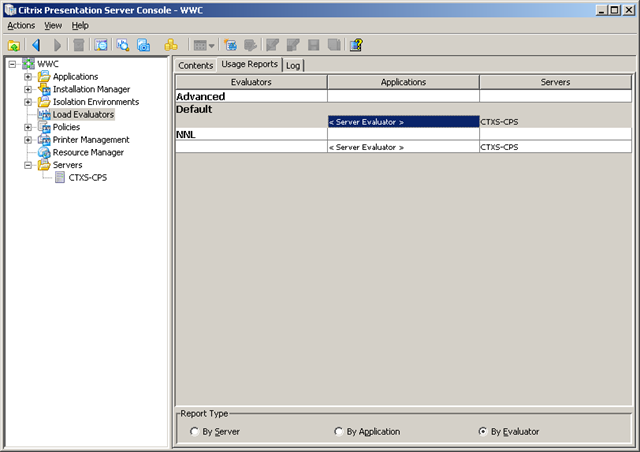Click the search magnifier toolbar icon
This screenshot has height=452, width=640.
(123, 45)
